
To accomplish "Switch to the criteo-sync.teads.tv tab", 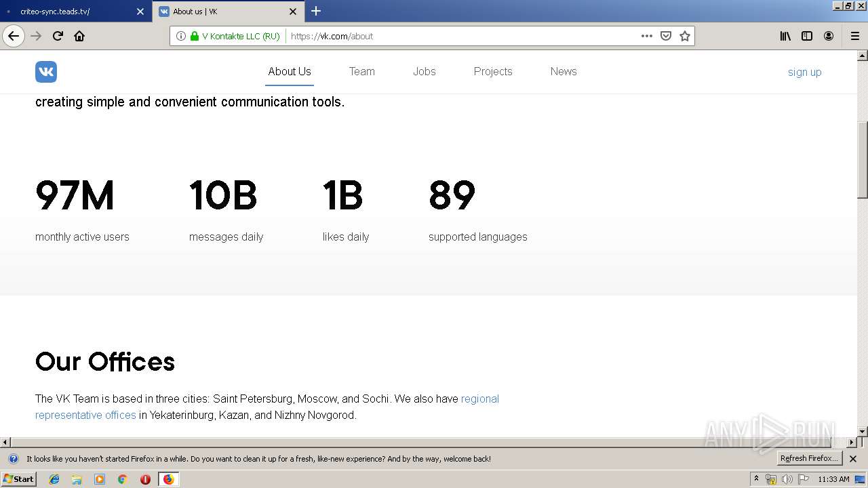I will 75,12.
